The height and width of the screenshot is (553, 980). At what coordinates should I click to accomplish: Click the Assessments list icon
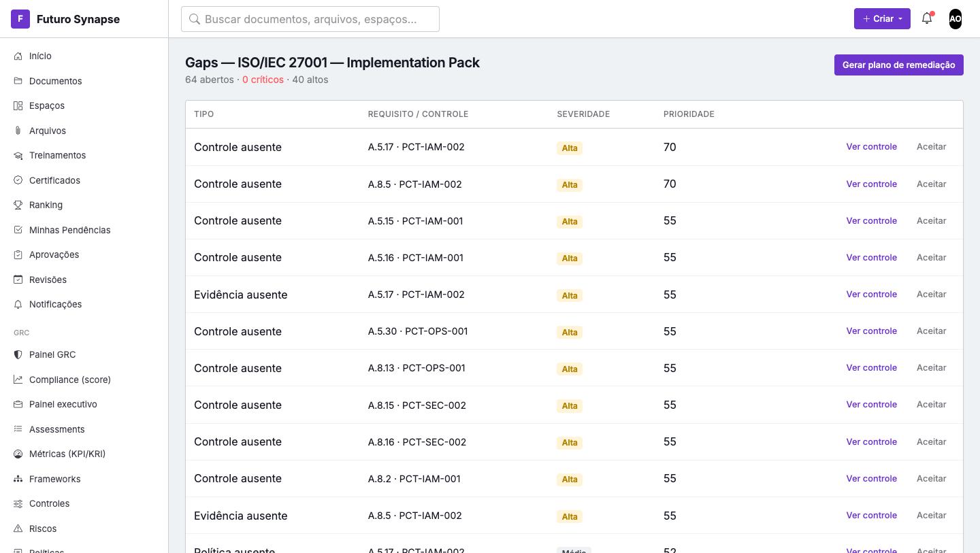coord(18,429)
